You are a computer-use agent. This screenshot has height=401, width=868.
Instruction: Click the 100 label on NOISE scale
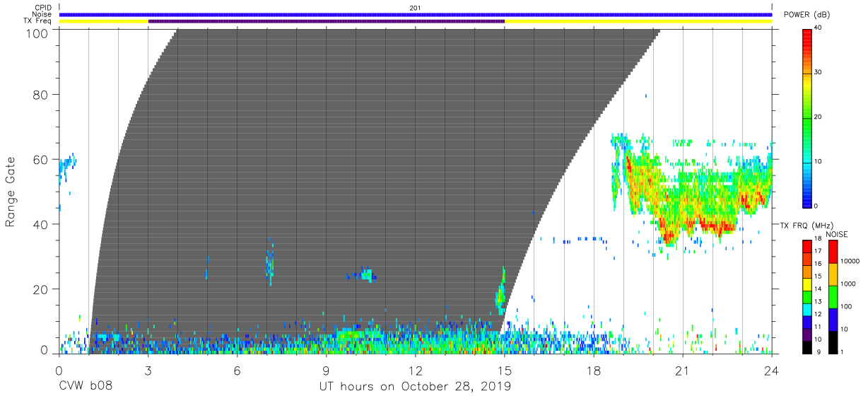pyautogui.click(x=847, y=307)
